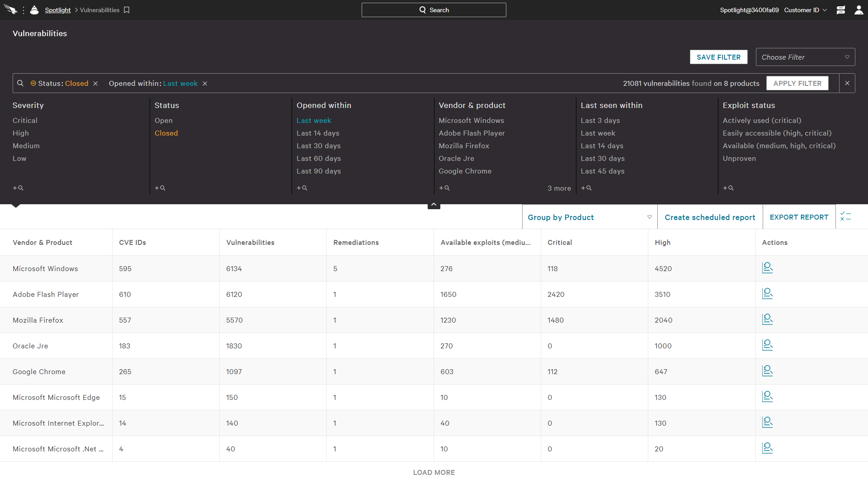Select Last 14 days under Opened within

318,133
